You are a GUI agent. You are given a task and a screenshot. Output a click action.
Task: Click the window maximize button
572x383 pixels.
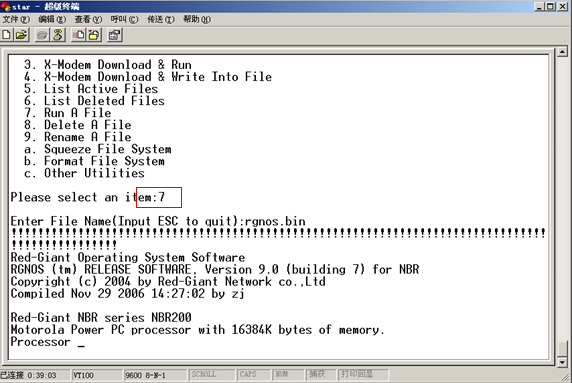click(x=551, y=6)
